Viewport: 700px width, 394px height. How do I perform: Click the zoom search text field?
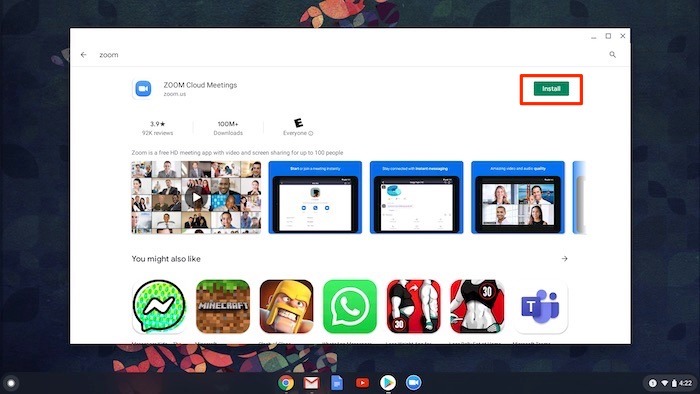tap(108, 54)
